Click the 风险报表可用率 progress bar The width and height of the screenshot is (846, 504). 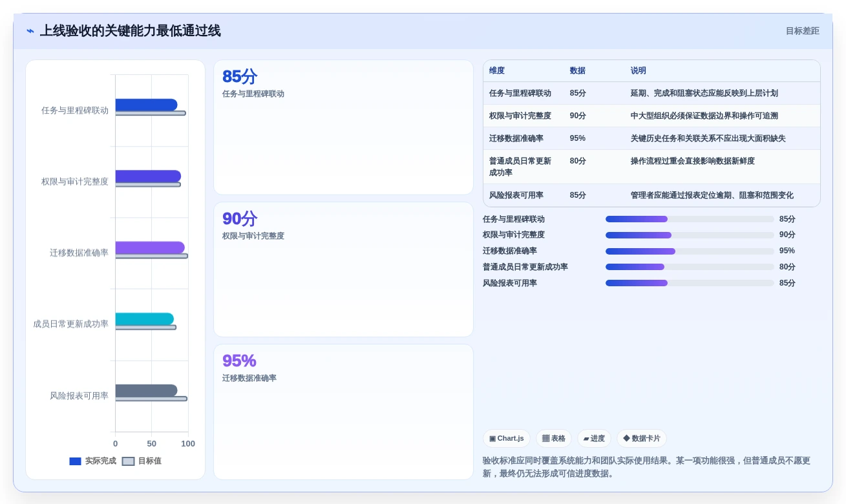[690, 283]
